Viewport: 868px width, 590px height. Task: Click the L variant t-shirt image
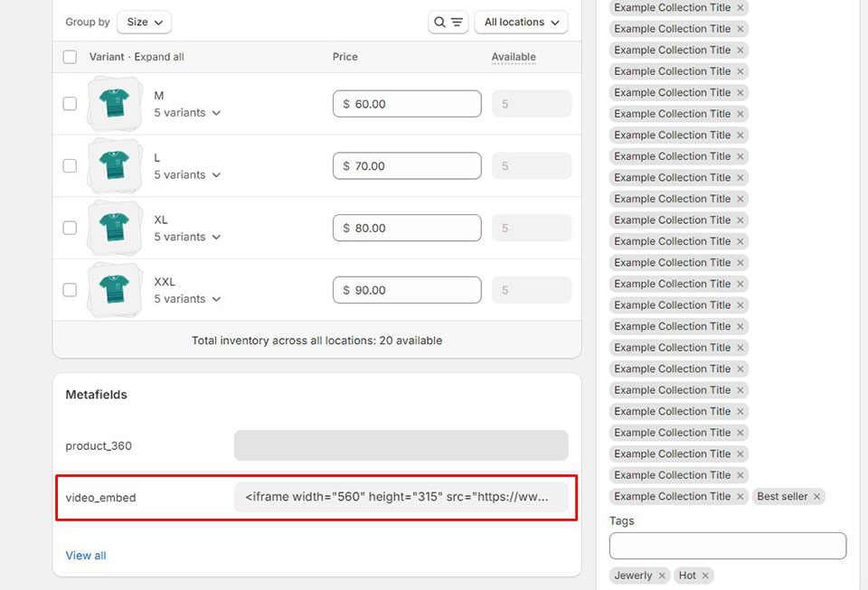point(115,166)
